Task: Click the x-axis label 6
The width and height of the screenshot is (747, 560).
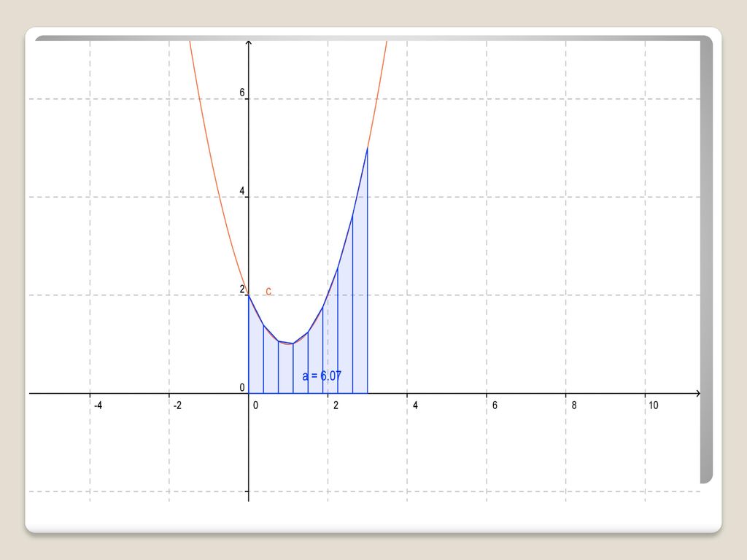Action: click(x=495, y=405)
